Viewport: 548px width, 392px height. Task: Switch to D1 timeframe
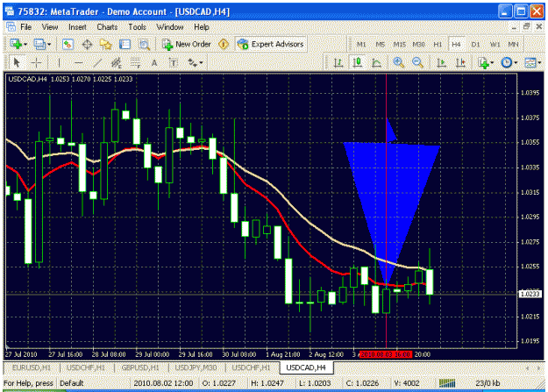475,45
